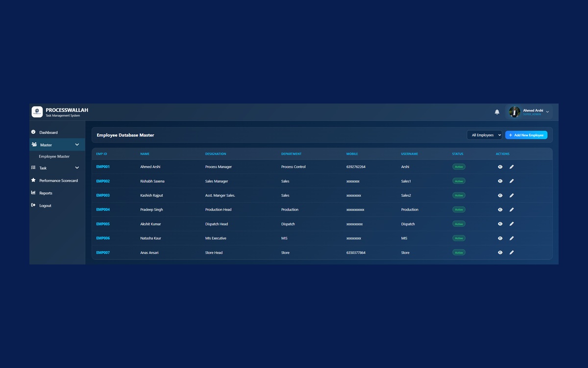View details of Ahmed Arshi (eye icon)
Image resolution: width=588 pixels, height=368 pixels.
[x=500, y=167]
